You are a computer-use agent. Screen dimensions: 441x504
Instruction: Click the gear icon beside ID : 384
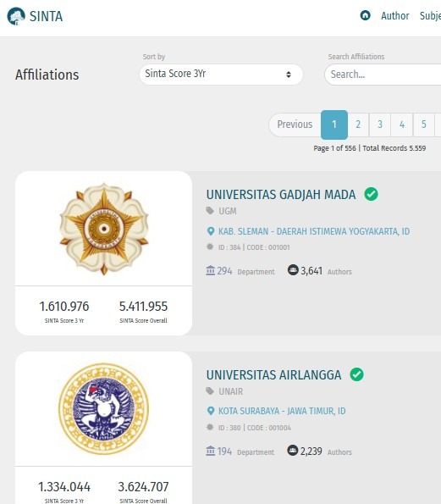tap(210, 246)
